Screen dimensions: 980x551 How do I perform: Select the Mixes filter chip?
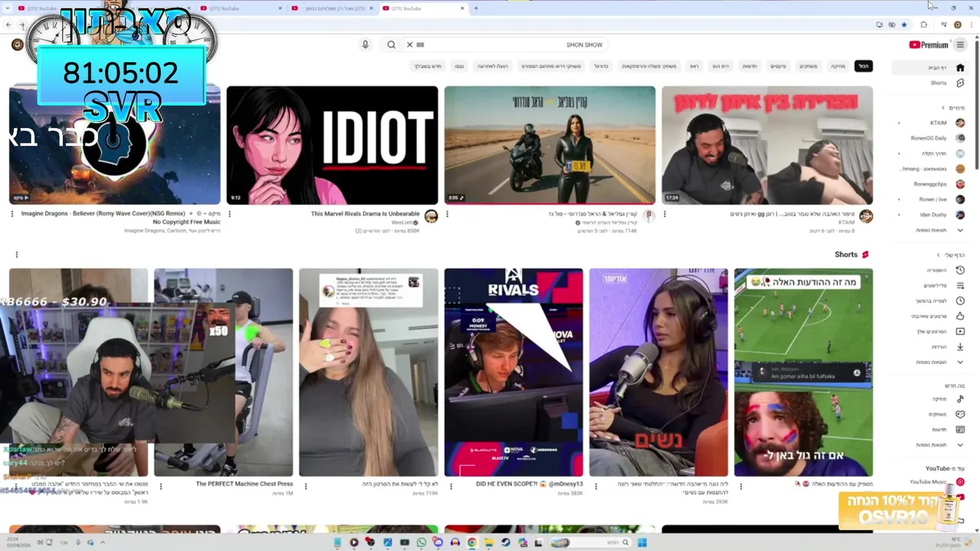[x=778, y=66]
